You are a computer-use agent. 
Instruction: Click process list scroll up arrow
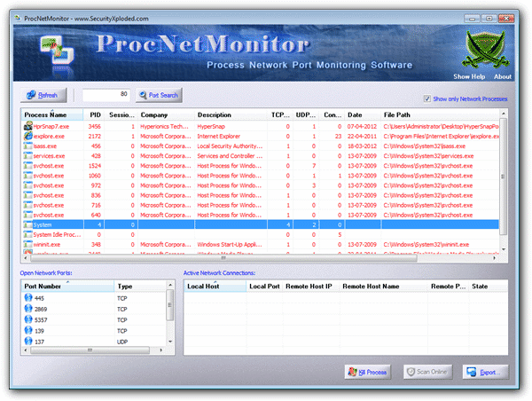(x=503, y=114)
